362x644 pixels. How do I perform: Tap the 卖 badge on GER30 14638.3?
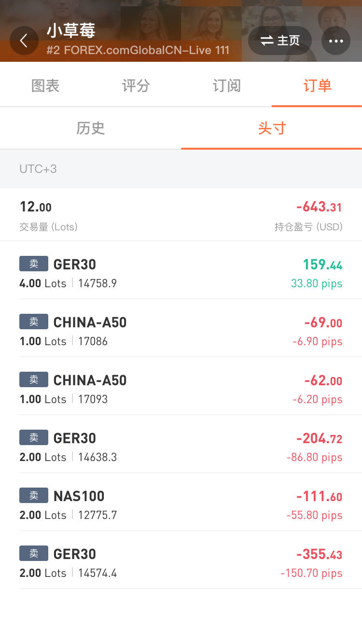[x=34, y=437]
